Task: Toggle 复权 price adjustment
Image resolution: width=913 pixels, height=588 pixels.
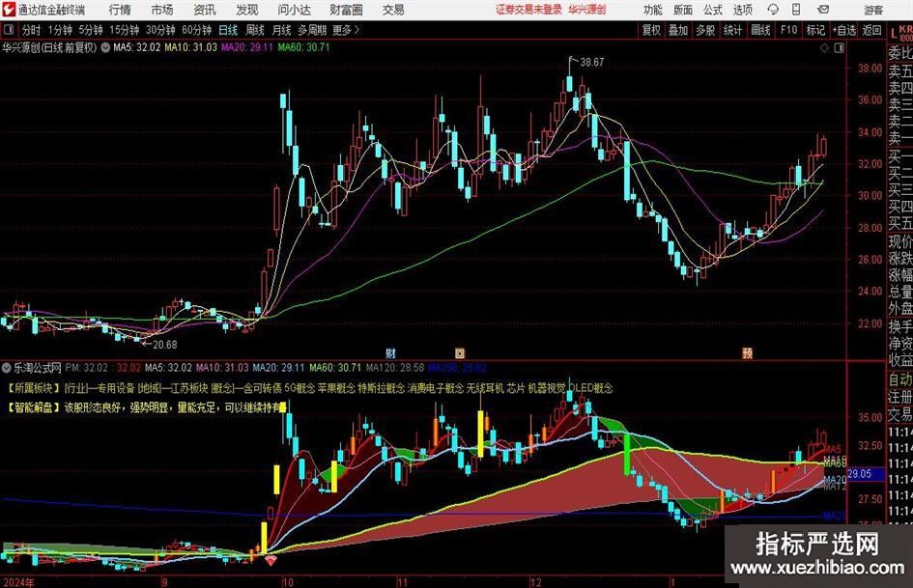Action: [x=652, y=30]
